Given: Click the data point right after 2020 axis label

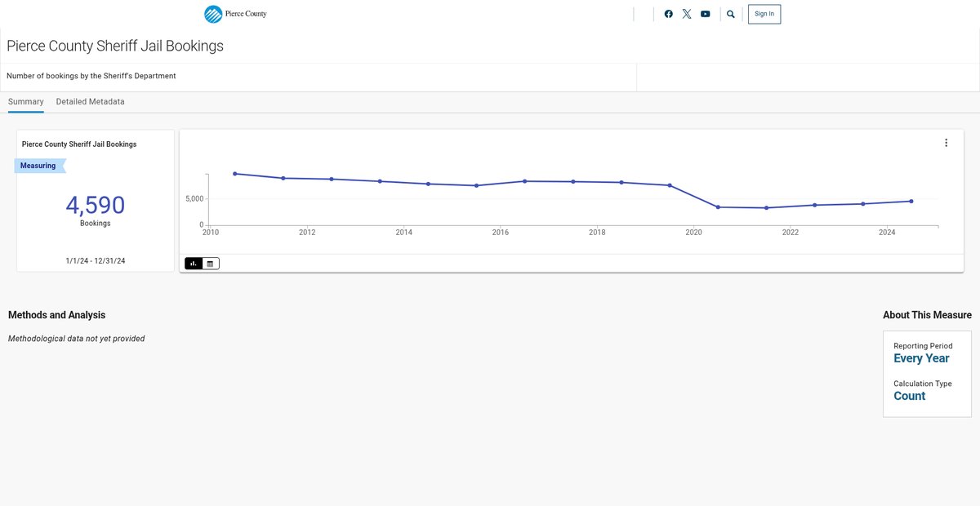Looking at the screenshot, I should coord(718,207).
